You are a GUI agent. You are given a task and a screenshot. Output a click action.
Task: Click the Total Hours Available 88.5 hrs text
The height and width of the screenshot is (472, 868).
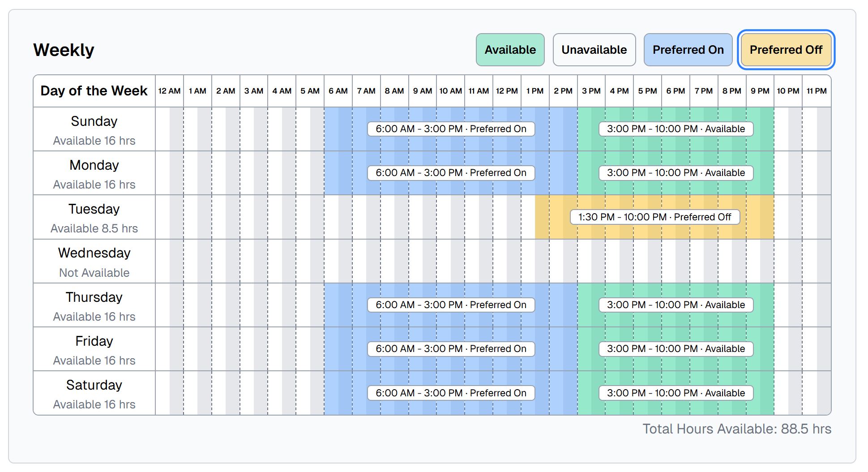point(737,429)
